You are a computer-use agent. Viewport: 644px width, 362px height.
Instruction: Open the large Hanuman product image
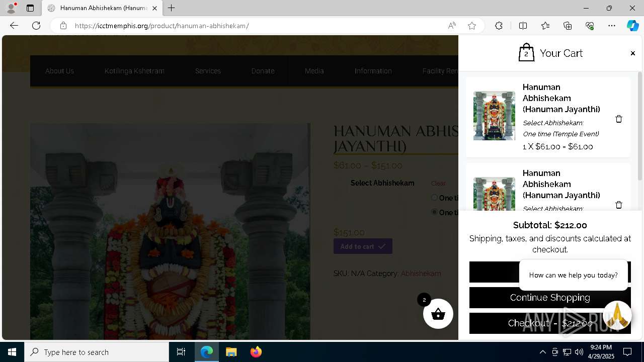170,231
